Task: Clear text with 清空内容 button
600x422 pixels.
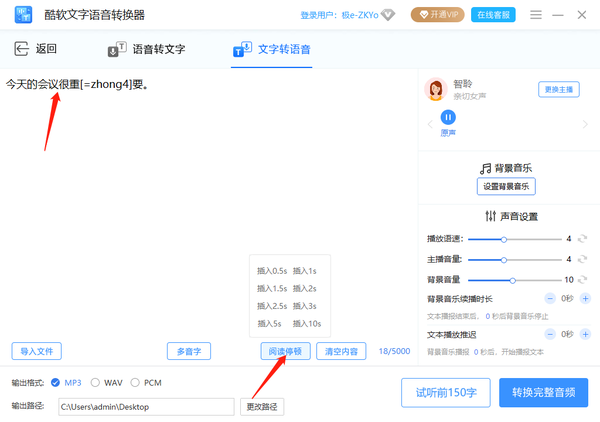Action: [x=341, y=351]
